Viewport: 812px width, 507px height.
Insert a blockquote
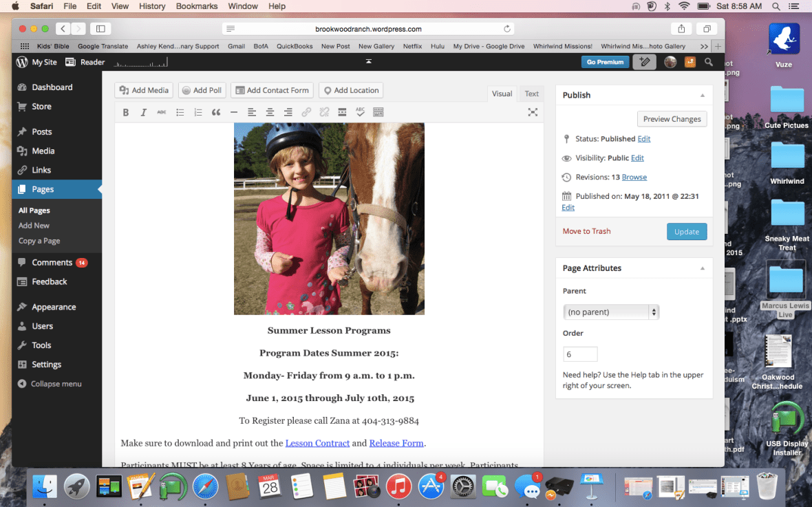216,112
